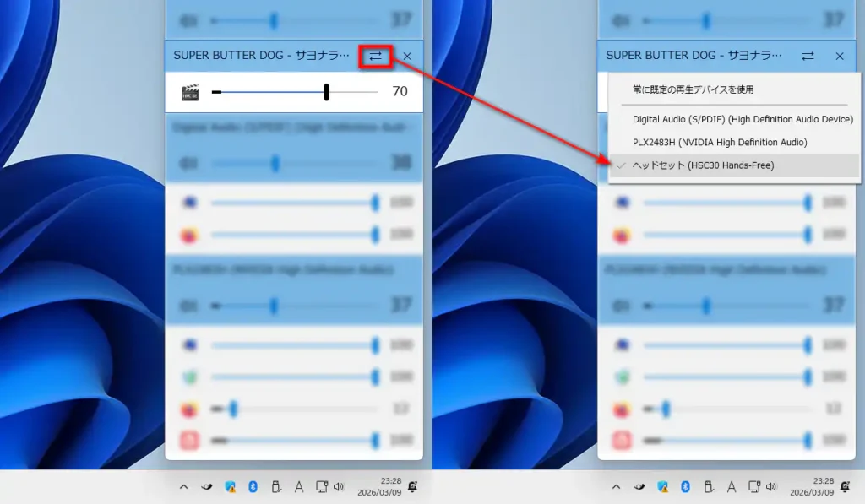The height and width of the screenshot is (504, 865).
Task: Click the volume slider set at 70
Action: coord(325,93)
